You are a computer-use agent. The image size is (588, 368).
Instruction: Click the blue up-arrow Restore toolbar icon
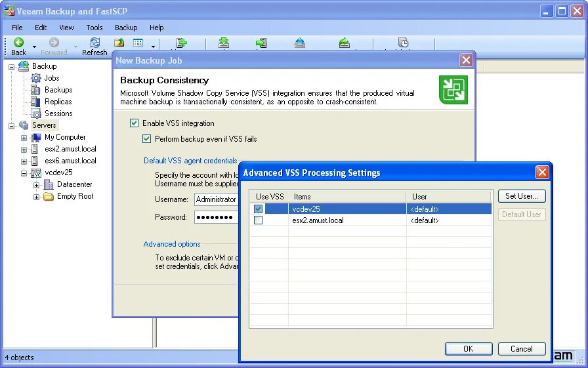tap(300, 43)
